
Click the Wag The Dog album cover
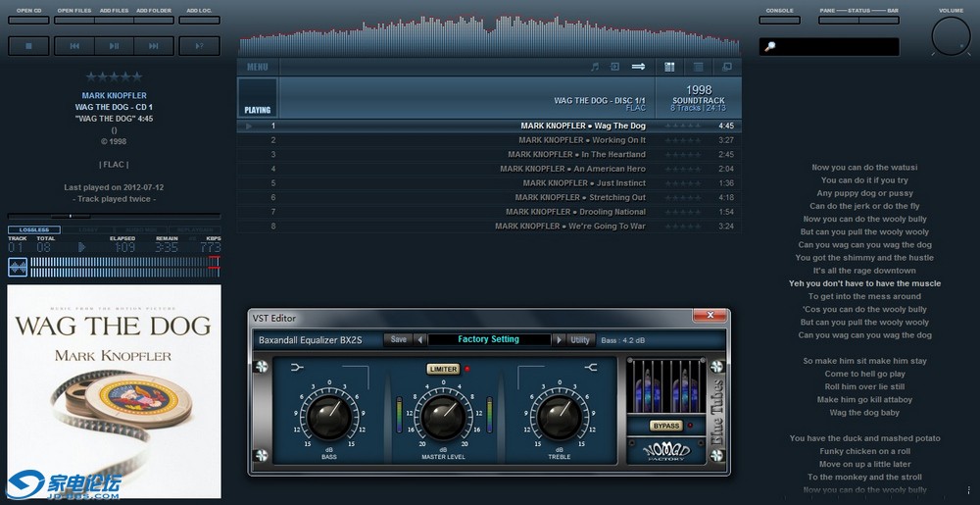(x=114, y=392)
